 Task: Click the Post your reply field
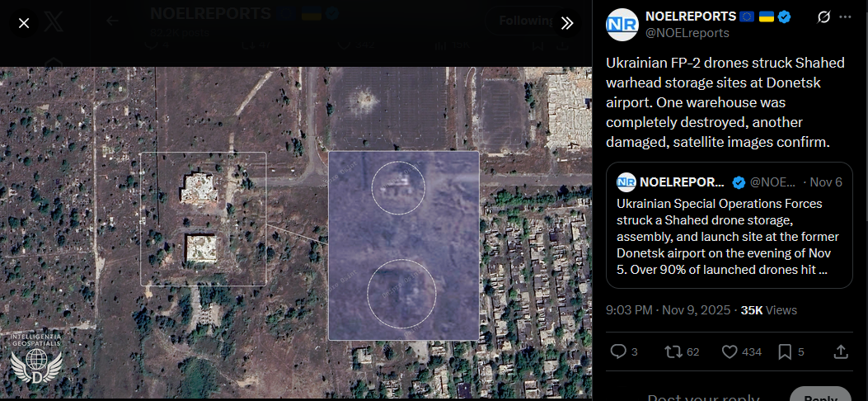coord(703,397)
